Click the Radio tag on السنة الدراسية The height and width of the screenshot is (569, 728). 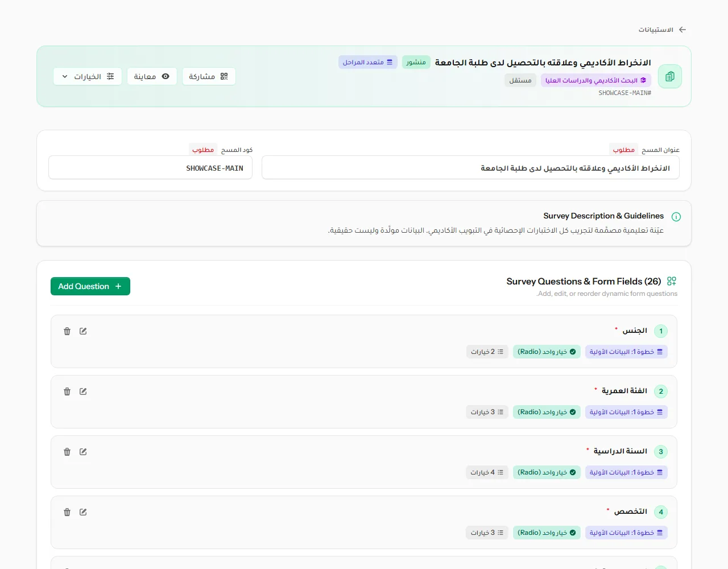pyautogui.click(x=547, y=472)
